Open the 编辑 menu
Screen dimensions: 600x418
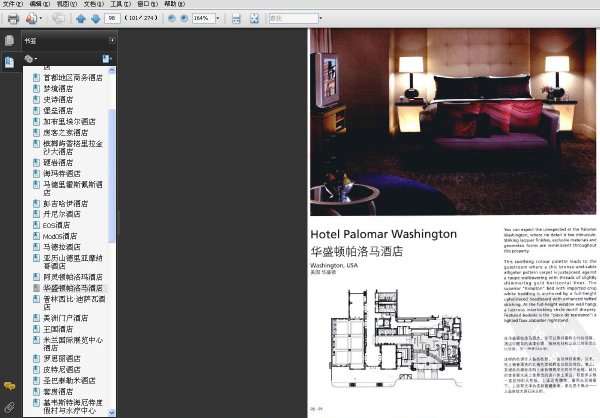pyautogui.click(x=40, y=4)
